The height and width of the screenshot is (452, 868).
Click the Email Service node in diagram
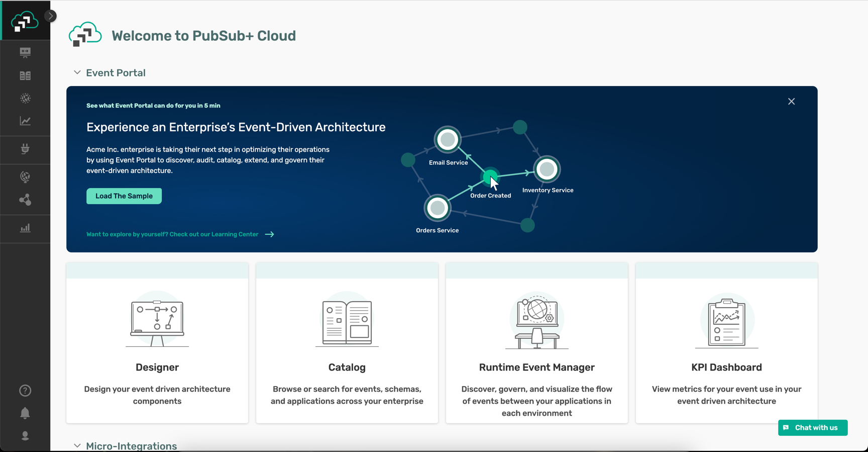[448, 140]
